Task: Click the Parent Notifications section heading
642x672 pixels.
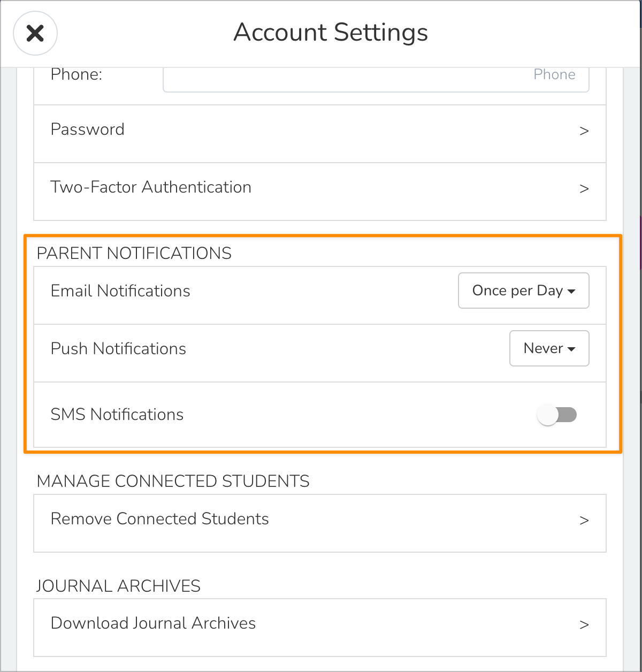Action: tap(134, 253)
